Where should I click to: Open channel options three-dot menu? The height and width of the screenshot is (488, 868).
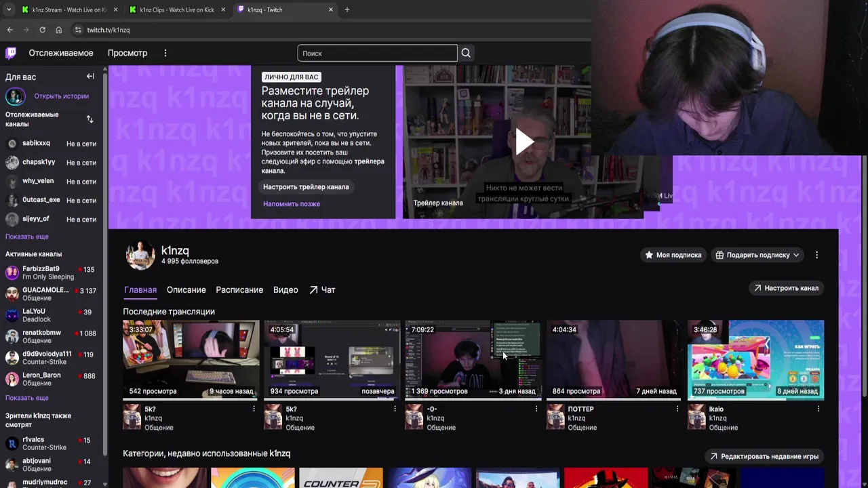tap(816, 255)
